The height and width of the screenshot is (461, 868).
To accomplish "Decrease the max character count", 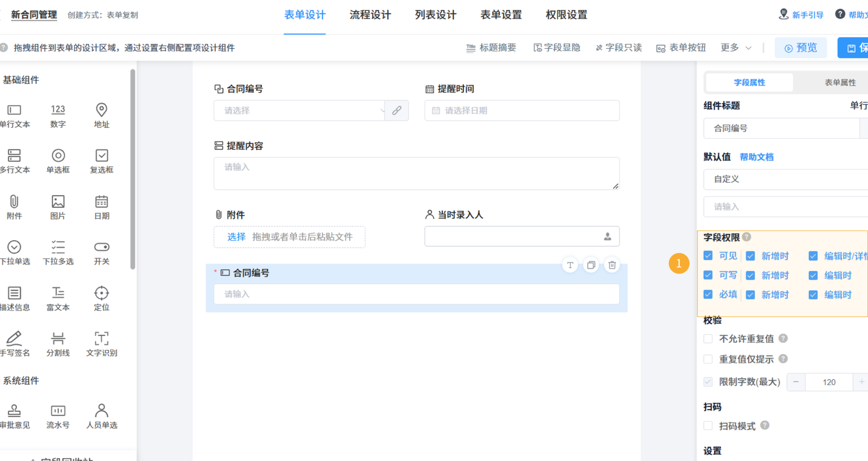I will coord(796,382).
